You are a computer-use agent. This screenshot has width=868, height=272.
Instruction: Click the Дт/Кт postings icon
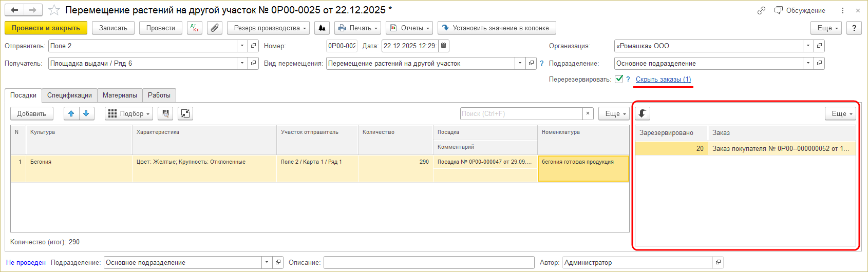(x=195, y=28)
